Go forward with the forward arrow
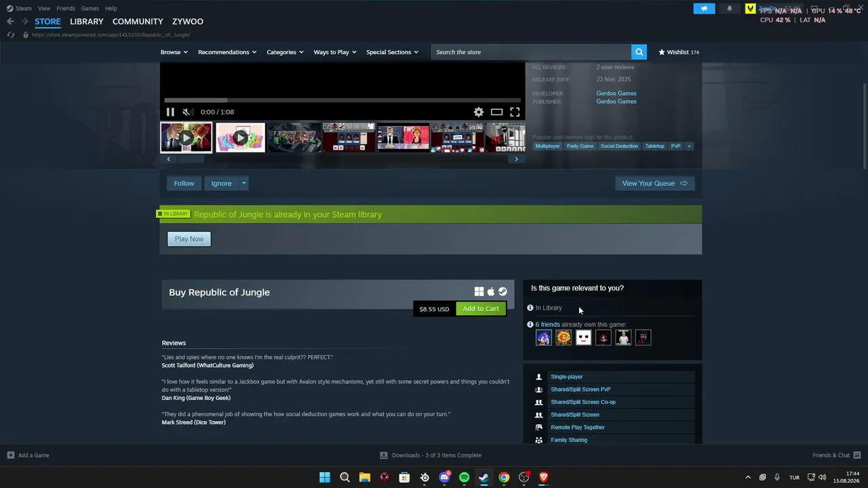Viewport: 868px width, 488px height. click(24, 22)
